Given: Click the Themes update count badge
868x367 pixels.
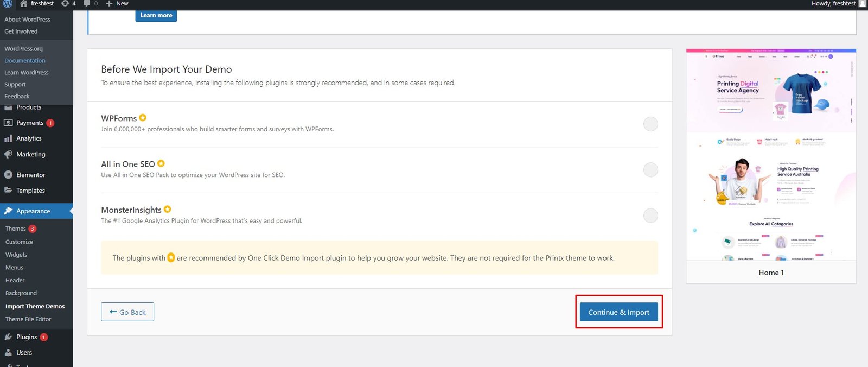Looking at the screenshot, I should pos(33,229).
